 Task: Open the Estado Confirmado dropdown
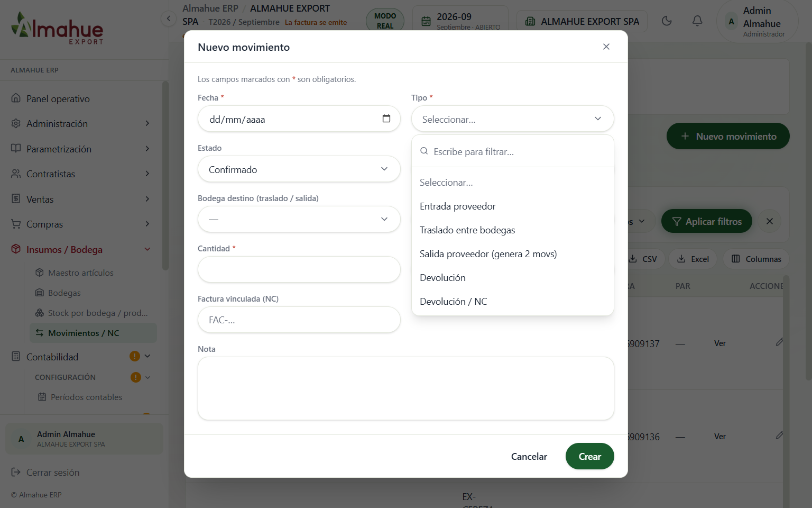click(x=299, y=169)
